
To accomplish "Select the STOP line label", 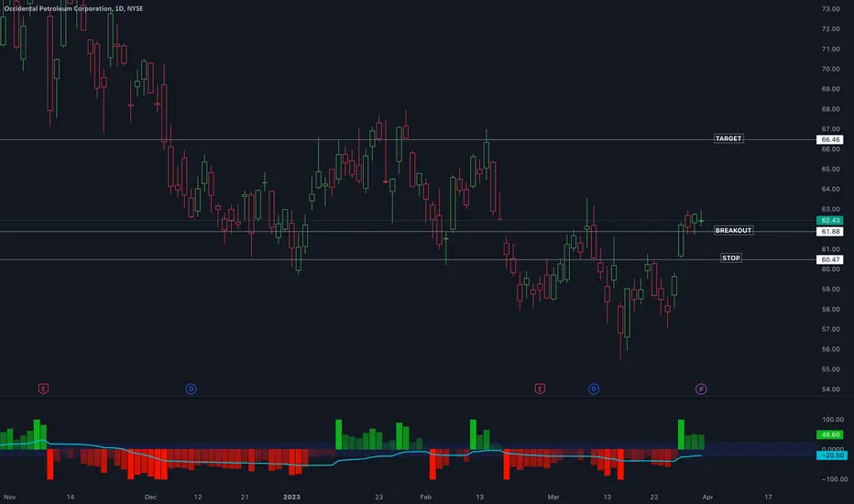I will [731, 257].
